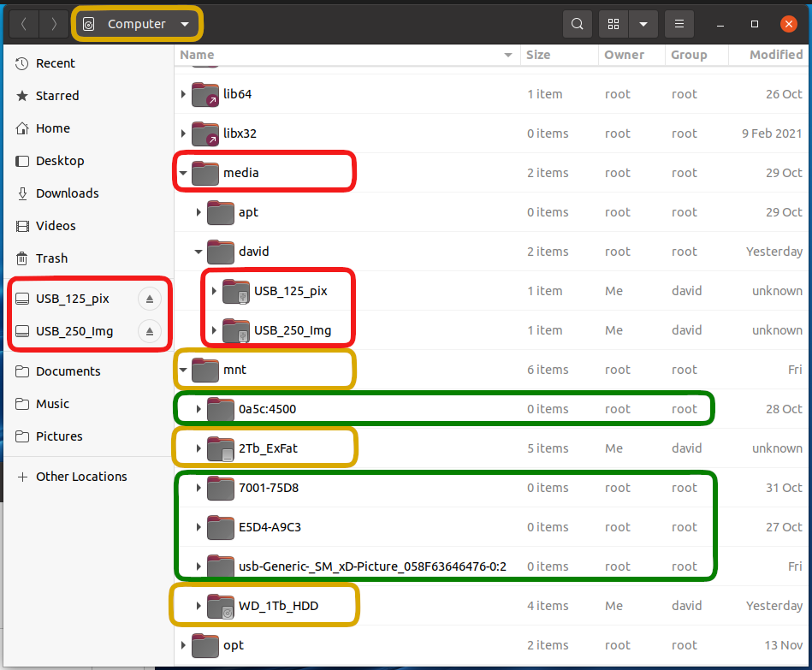Go back with the left arrow button
This screenshot has height=670, width=812.
coord(23,24)
